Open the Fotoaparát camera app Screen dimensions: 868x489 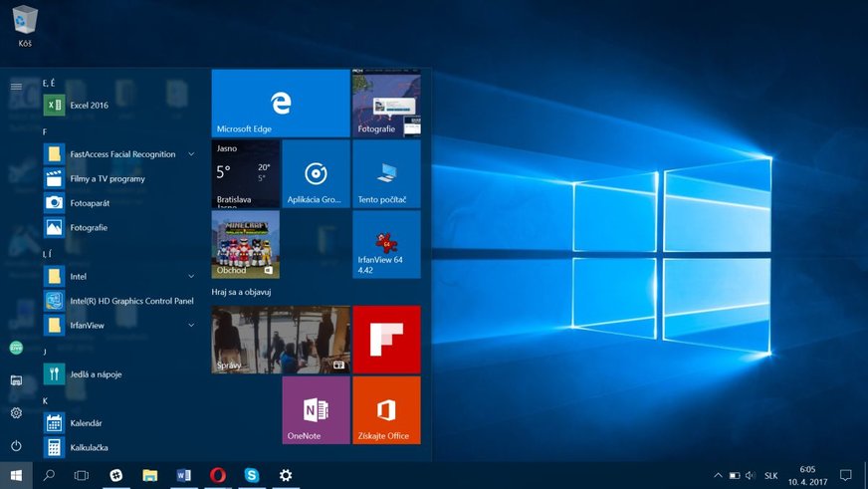coord(89,203)
